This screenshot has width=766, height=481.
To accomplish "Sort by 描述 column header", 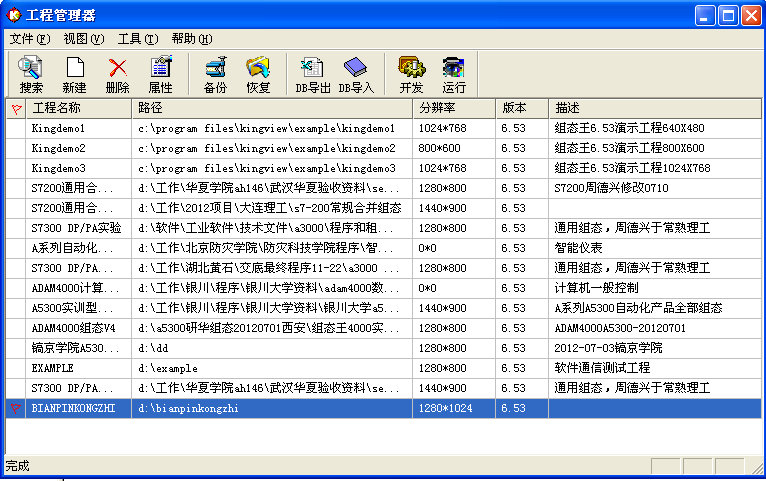I will 655,108.
